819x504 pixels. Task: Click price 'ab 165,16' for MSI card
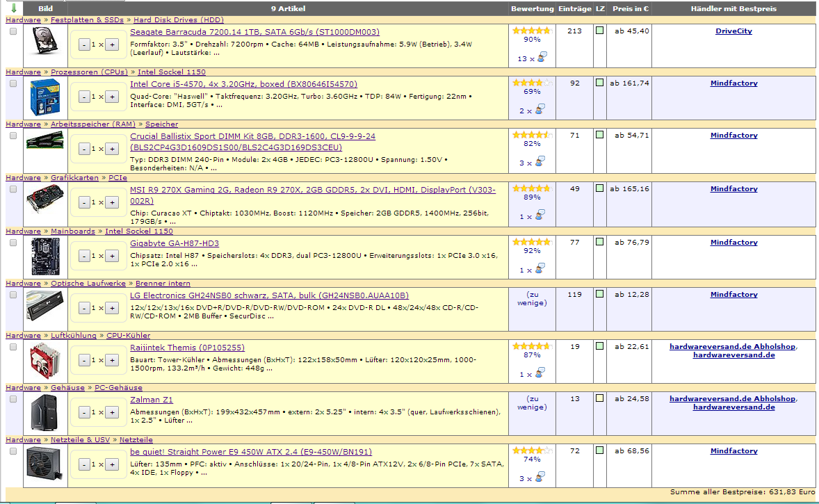coord(629,188)
